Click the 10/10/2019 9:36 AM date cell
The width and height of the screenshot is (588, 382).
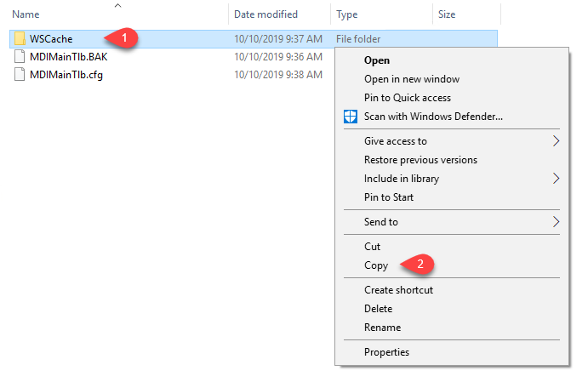(x=278, y=57)
